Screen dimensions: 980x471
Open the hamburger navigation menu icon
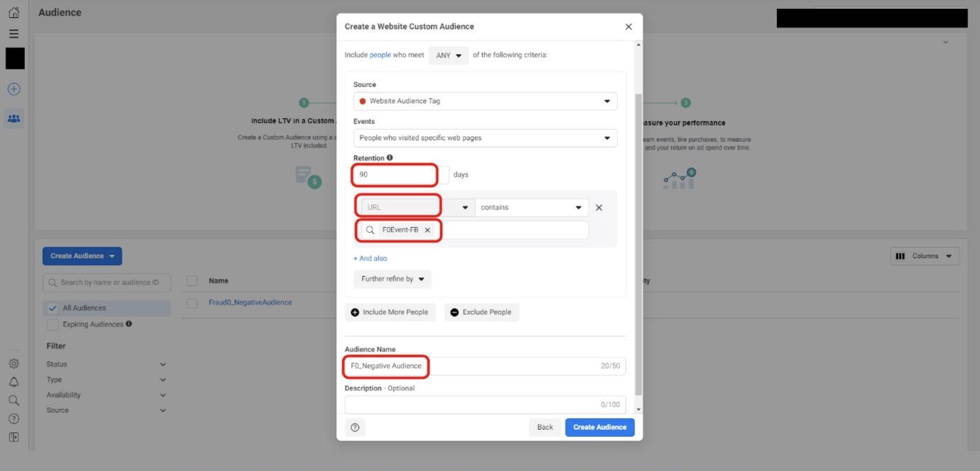click(x=14, y=33)
